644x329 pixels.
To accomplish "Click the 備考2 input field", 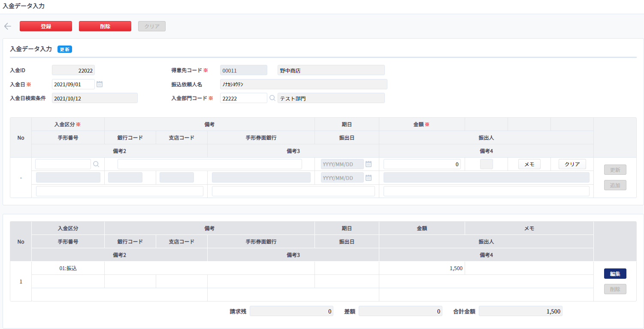I will click(x=120, y=191).
